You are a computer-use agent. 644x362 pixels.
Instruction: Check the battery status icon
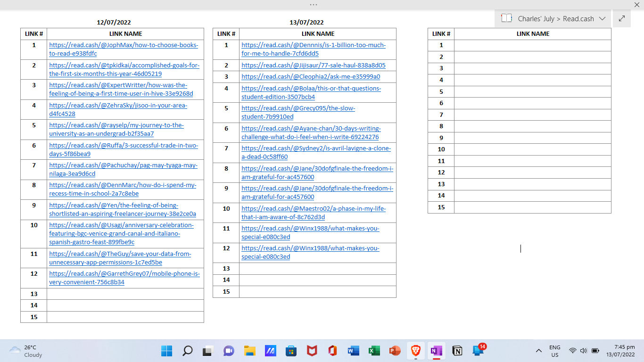tap(595, 351)
